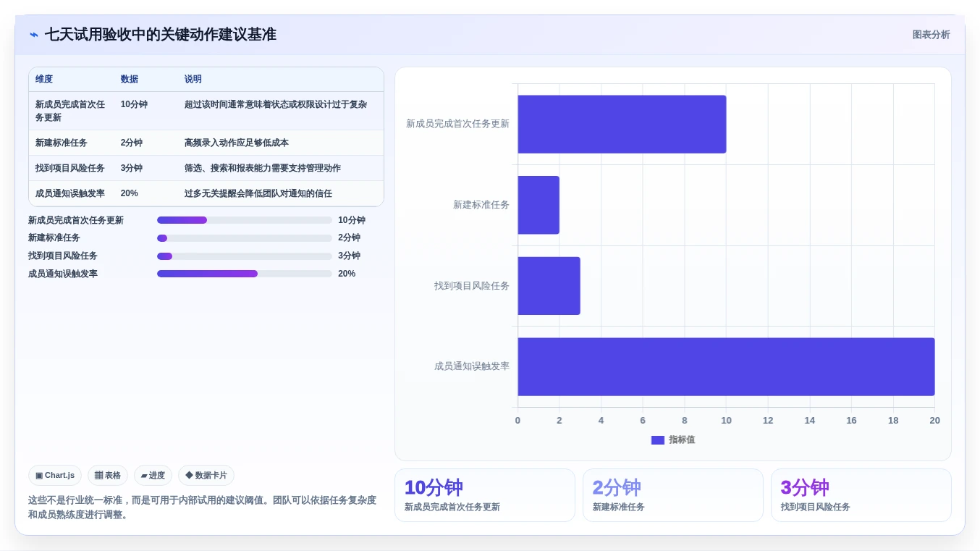Click the 说明 column header
This screenshot has width=980, height=551.
pos(193,79)
